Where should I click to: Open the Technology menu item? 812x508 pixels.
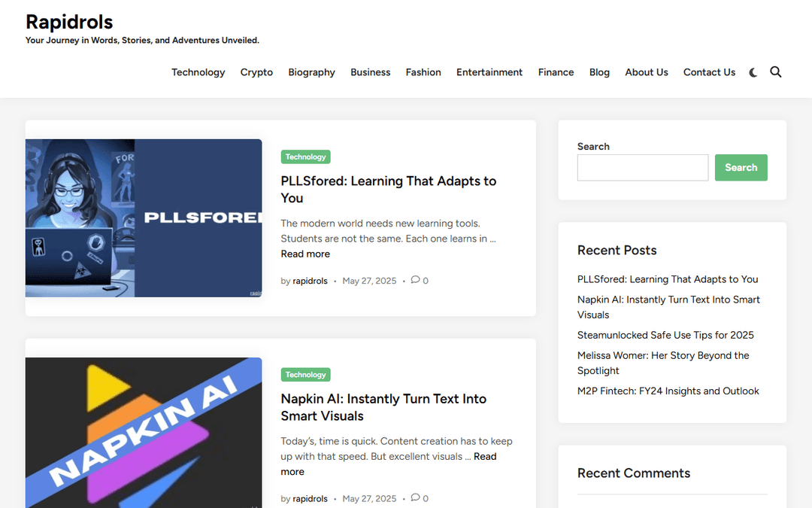[x=198, y=72]
